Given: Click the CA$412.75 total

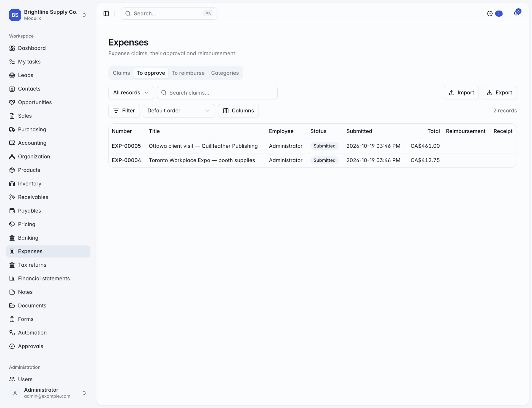Looking at the screenshot, I should [x=425, y=160].
